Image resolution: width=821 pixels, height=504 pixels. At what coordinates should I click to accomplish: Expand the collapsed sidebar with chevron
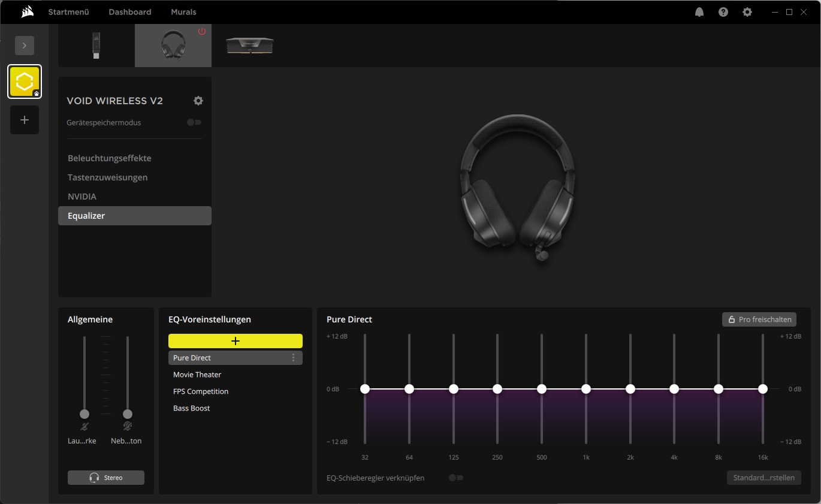(x=25, y=46)
